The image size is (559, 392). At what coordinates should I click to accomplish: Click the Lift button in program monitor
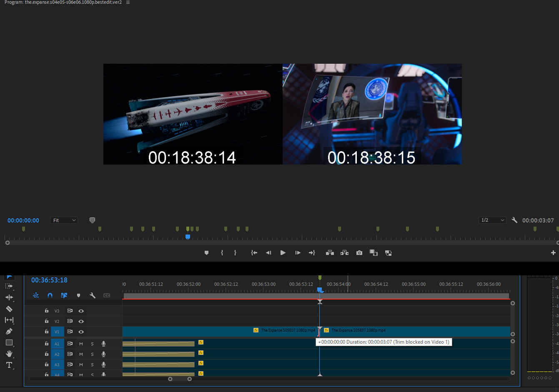330,253
